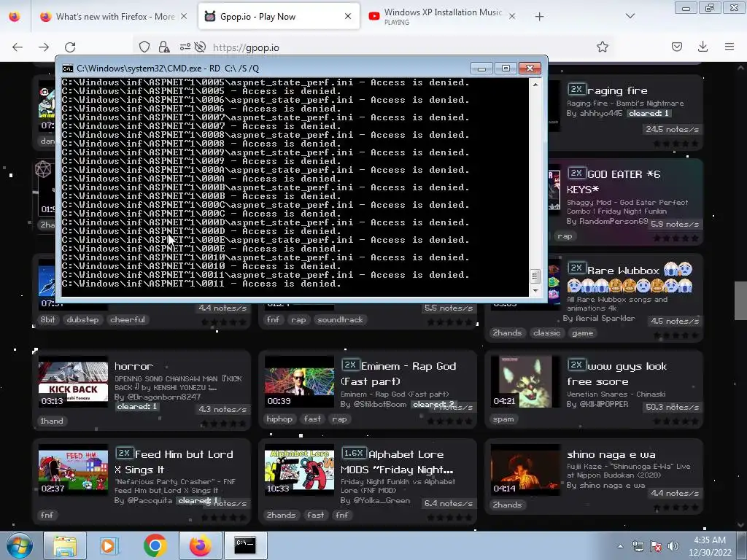This screenshot has height=560, width=747.
Task: Close the Windows XP Installation Music tab
Action: pyautogui.click(x=512, y=16)
